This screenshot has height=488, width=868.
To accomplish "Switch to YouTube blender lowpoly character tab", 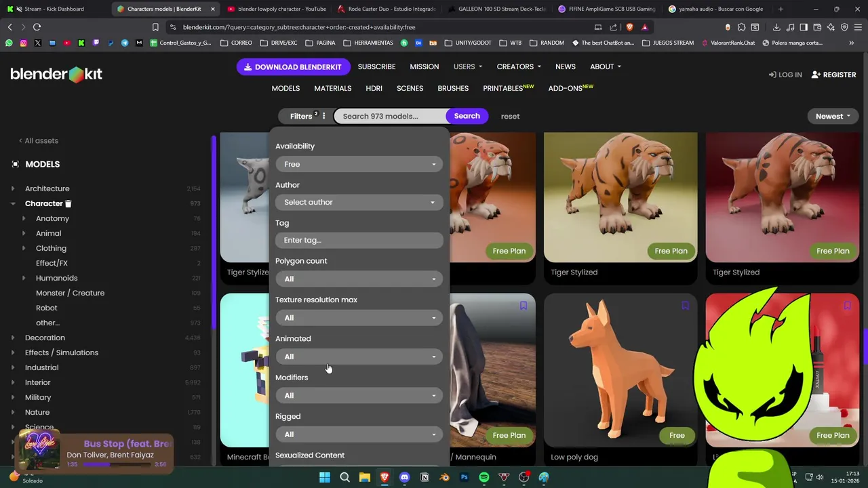I will point(276,9).
